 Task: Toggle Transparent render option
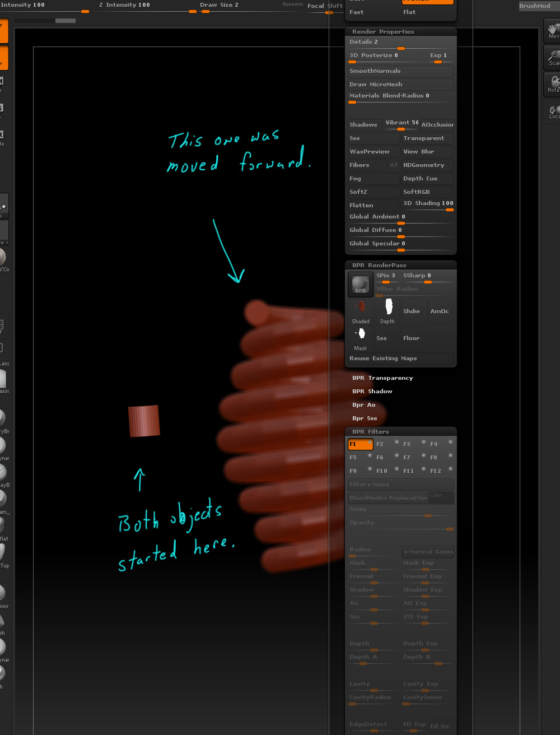point(428,138)
